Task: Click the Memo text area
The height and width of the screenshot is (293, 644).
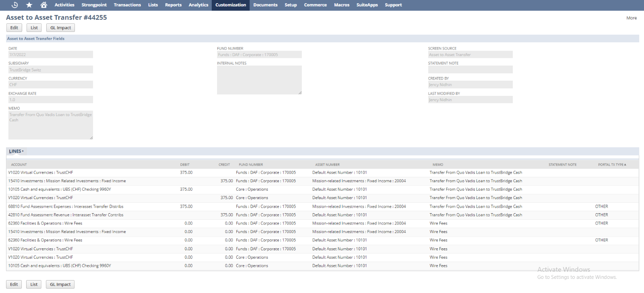Action: (x=51, y=125)
